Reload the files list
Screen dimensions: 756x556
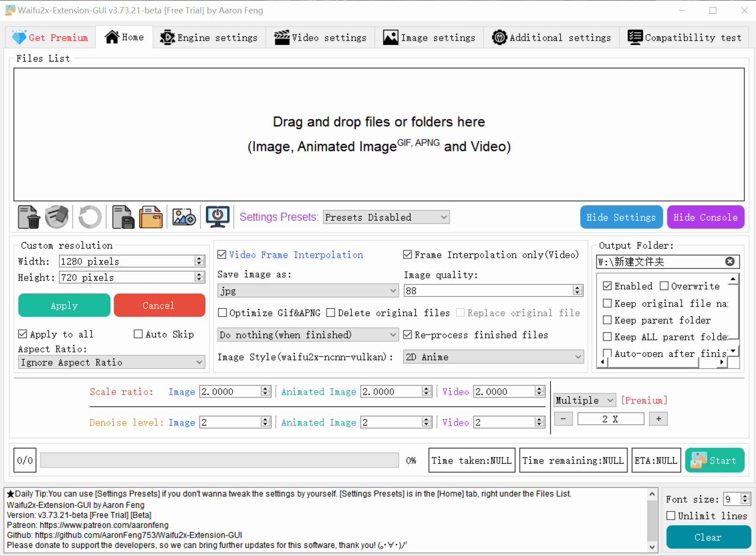click(x=89, y=217)
